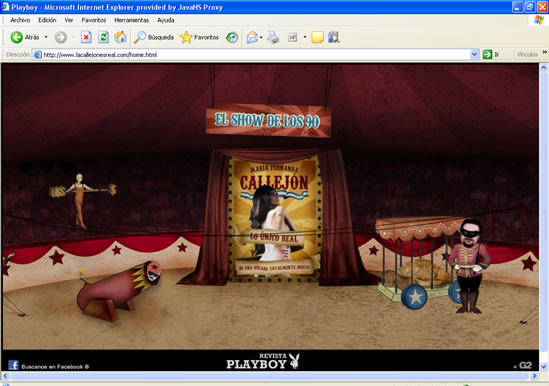Open the Vínculos links toolbar
The image size is (549, 386).
coord(527,55)
